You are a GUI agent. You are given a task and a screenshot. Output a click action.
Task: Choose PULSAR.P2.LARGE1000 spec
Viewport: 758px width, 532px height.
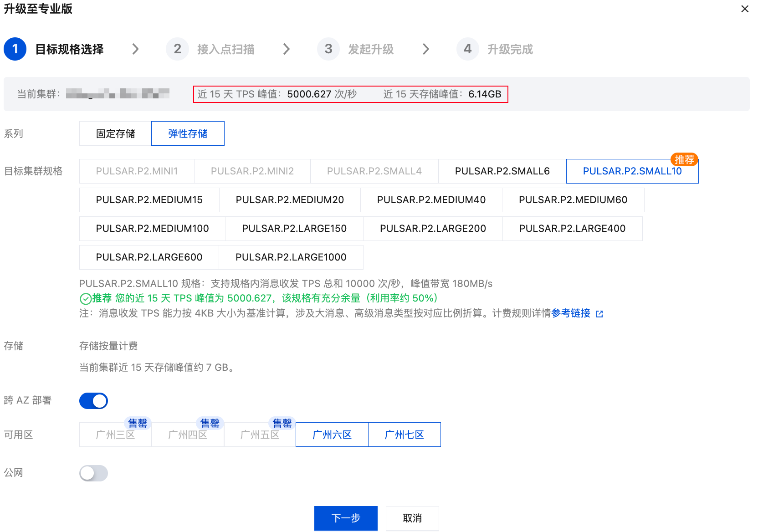291,257
